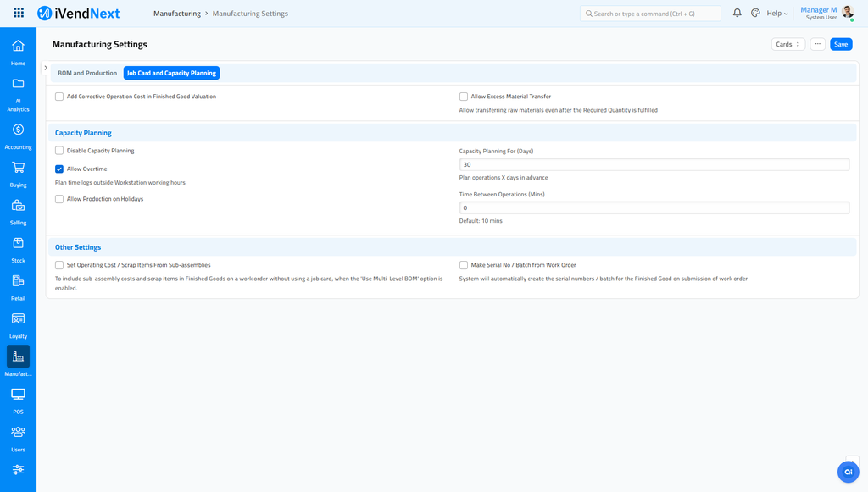The height and width of the screenshot is (492, 868).
Task: Enable Make Serial No / Batch from Work Order
Action: tap(464, 265)
